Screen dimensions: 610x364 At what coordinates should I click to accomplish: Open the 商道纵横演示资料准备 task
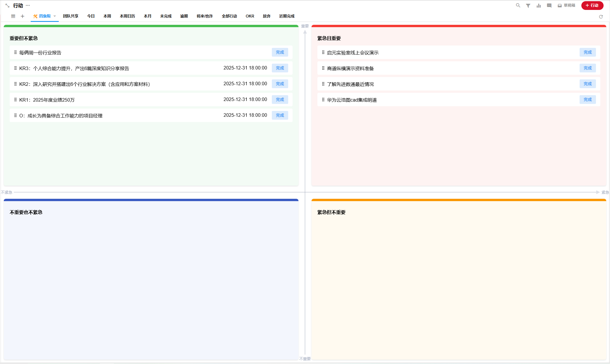click(350, 68)
